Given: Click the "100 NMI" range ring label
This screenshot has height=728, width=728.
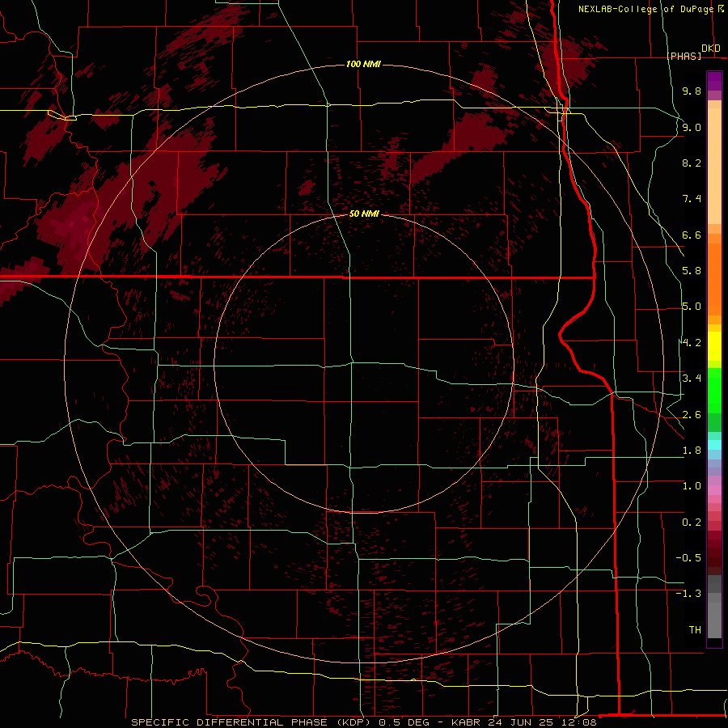Looking at the screenshot, I should pyautogui.click(x=363, y=64).
